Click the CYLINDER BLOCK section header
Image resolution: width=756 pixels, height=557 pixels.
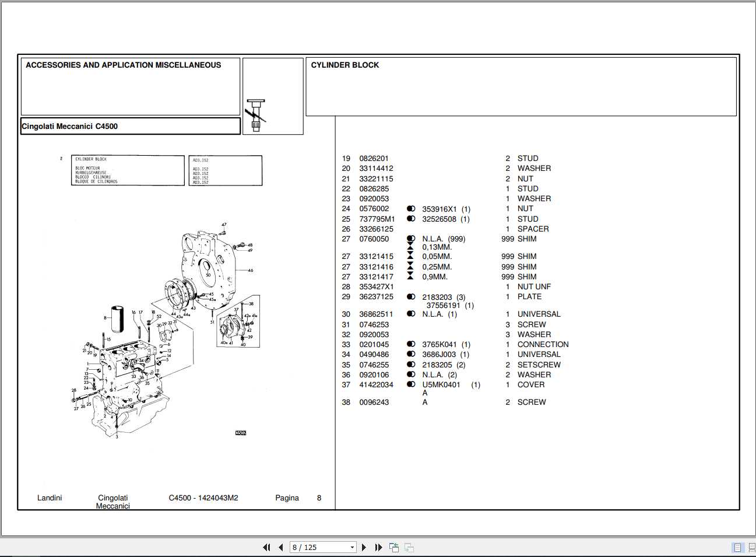coord(345,65)
